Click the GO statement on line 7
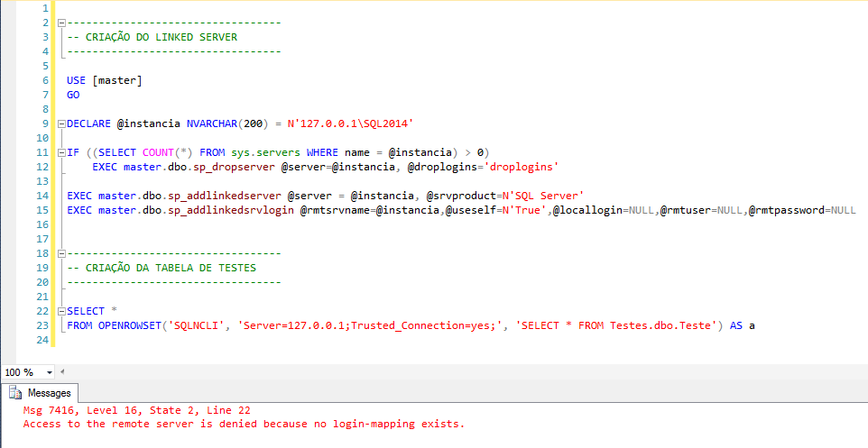 (73, 96)
